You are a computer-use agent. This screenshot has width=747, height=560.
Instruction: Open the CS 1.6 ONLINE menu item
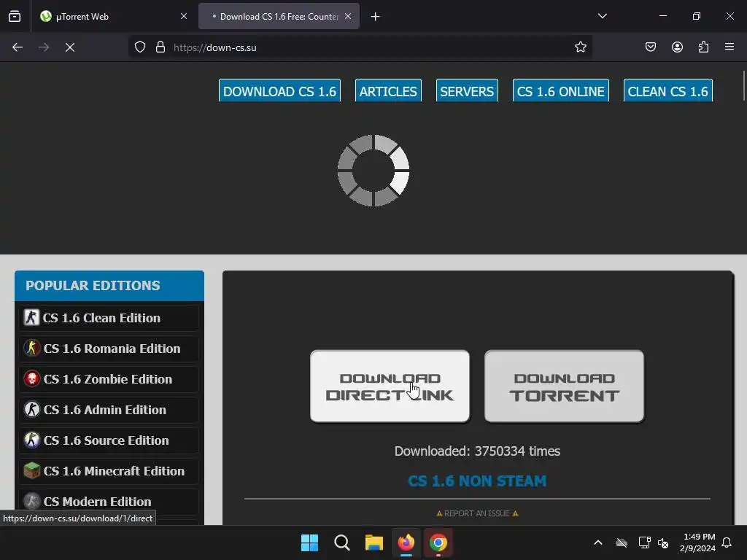561,90
